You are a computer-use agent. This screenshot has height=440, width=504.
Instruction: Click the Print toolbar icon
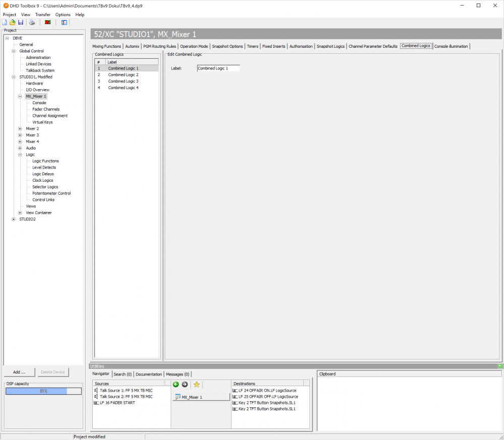click(32, 22)
